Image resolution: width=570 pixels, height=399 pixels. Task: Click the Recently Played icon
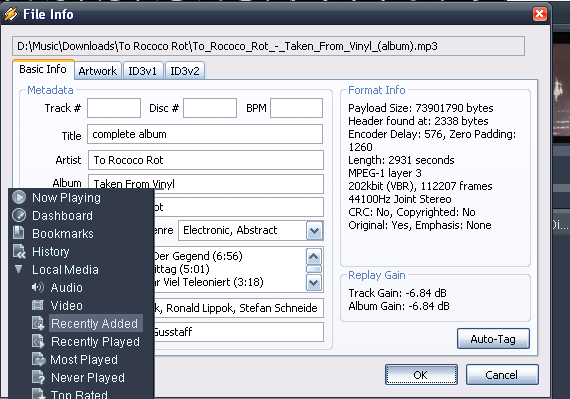click(38, 341)
